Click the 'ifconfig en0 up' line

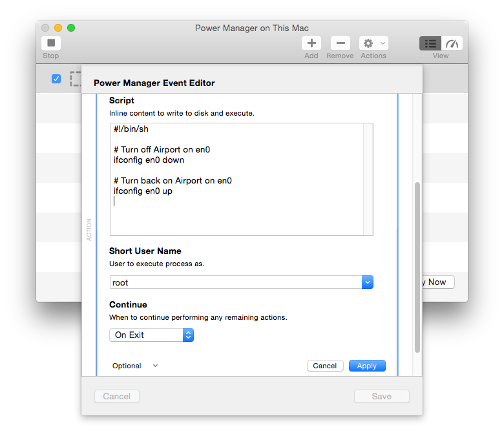143,191
